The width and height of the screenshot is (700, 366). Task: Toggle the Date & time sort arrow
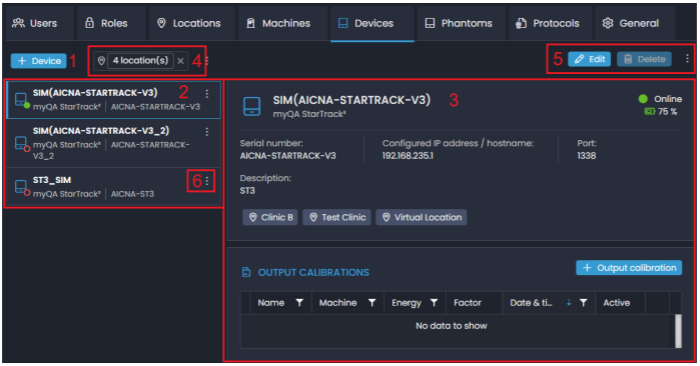tap(569, 303)
